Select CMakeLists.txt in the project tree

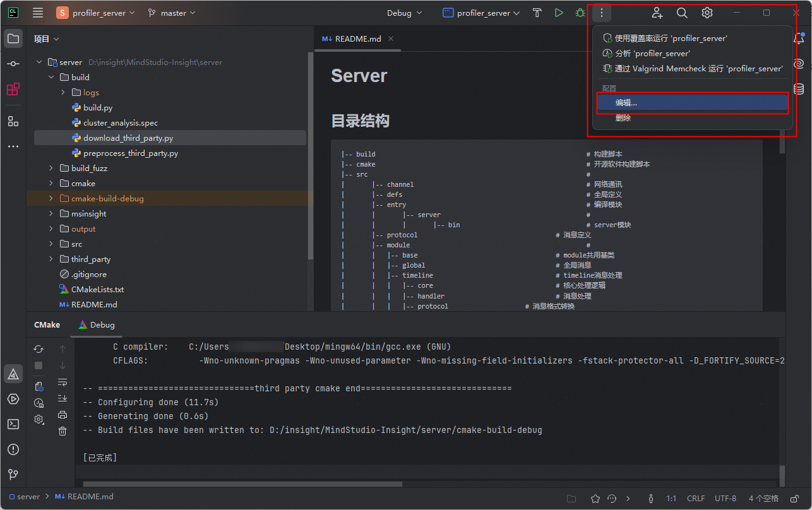point(97,290)
